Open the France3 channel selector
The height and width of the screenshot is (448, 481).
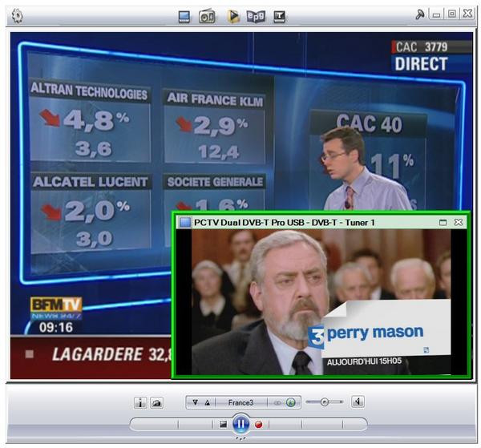tap(241, 402)
